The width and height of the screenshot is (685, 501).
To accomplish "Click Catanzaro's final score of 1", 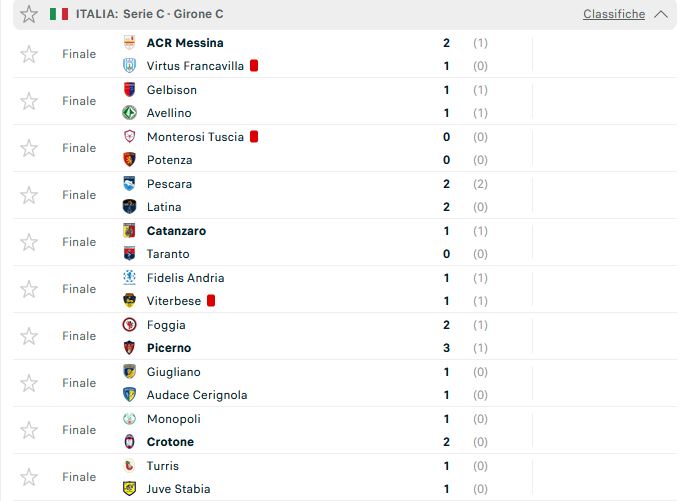I will (446, 231).
